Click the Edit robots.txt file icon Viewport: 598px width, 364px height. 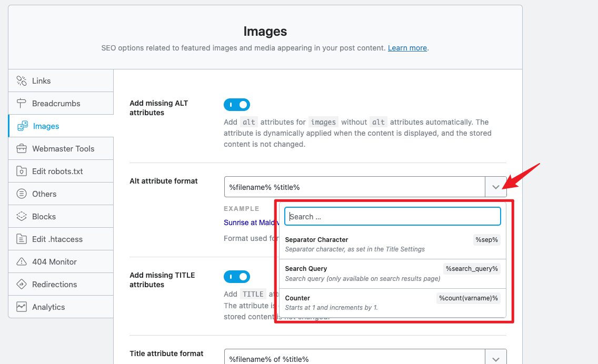click(x=22, y=171)
